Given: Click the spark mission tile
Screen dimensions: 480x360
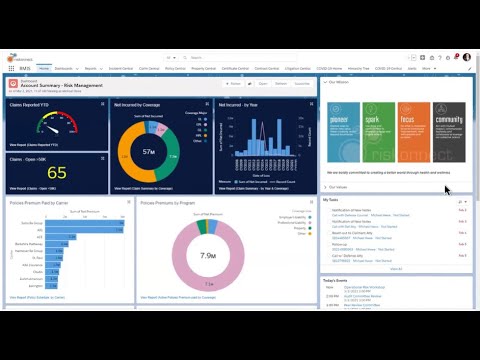Looking at the screenshot, I should 379,132.
